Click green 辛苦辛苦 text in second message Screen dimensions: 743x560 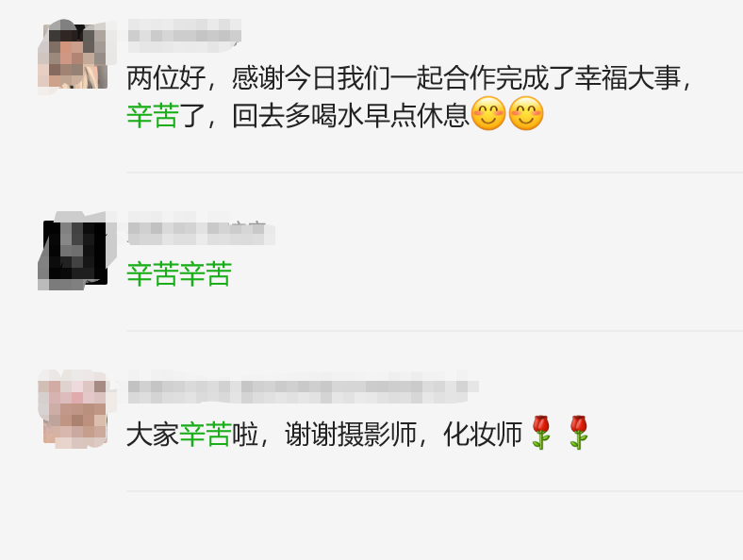coord(179,273)
